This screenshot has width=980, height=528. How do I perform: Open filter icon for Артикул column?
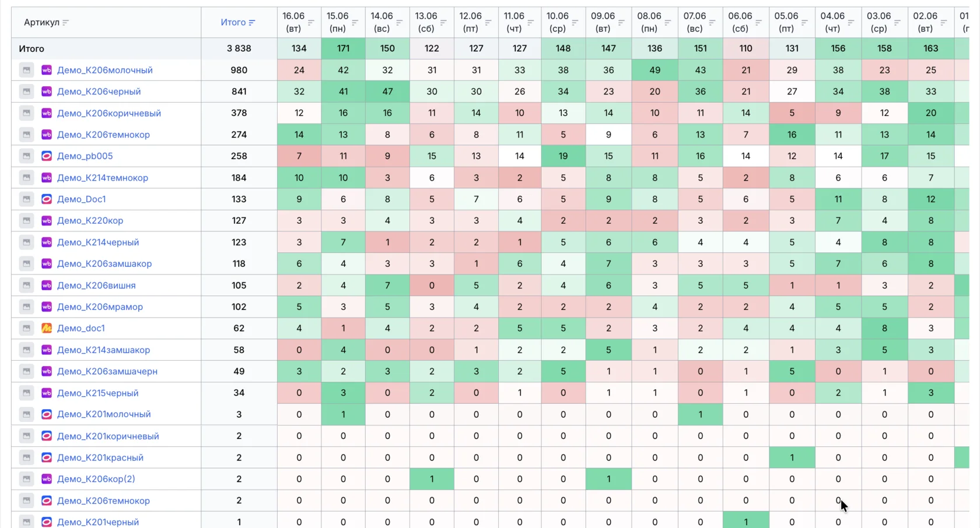tap(65, 23)
